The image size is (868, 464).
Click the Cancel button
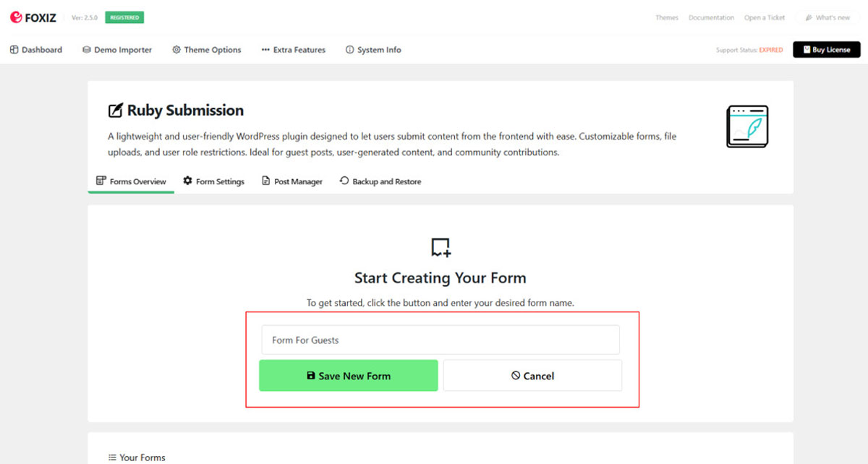coord(532,376)
